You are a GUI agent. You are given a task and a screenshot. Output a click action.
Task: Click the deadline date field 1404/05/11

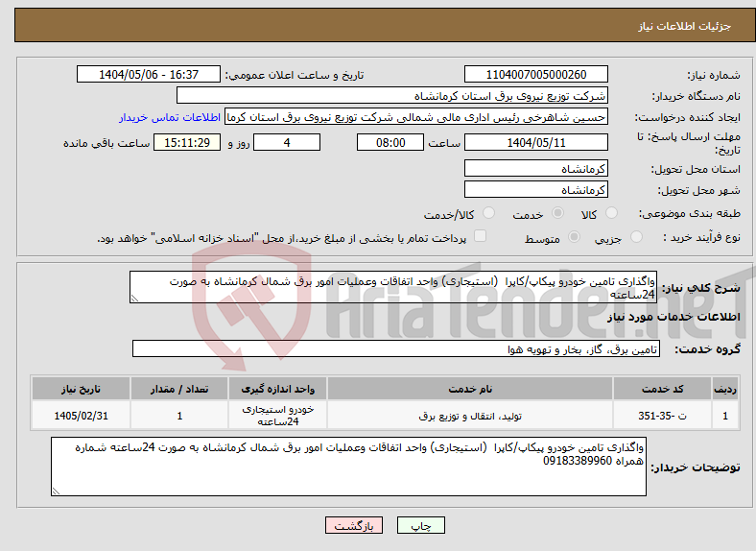click(x=536, y=142)
